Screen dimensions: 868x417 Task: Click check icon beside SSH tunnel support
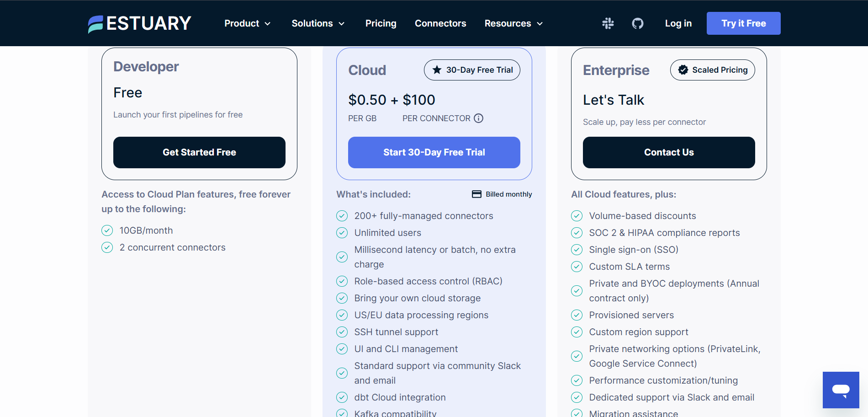[x=342, y=332]
